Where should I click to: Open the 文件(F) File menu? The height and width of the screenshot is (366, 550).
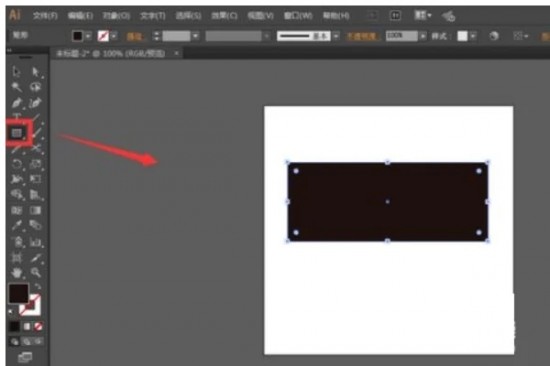[45, 16]
